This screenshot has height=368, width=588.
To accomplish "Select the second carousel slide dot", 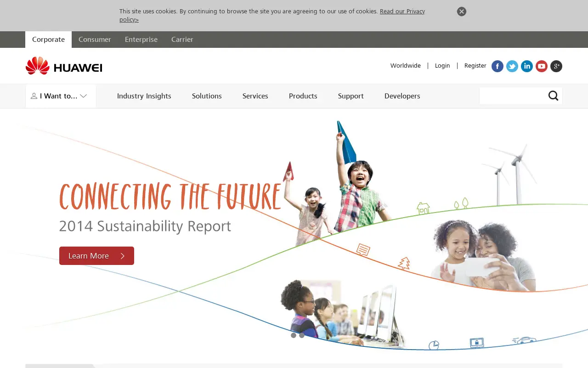I will pos(302,335).
